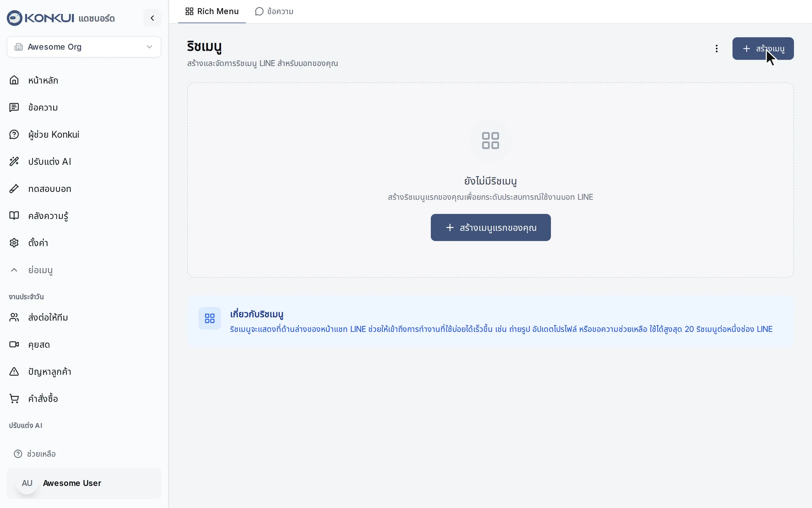Open the หน้าหลัก home icon
The height and width of the screenshot is (508, 812).
click(x=14, y=80)
